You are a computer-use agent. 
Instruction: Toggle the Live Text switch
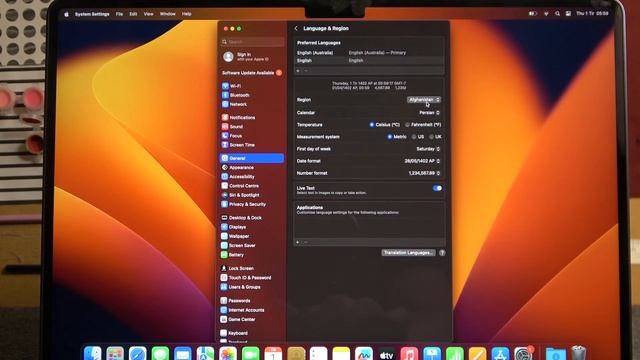(x=437, y=188)
